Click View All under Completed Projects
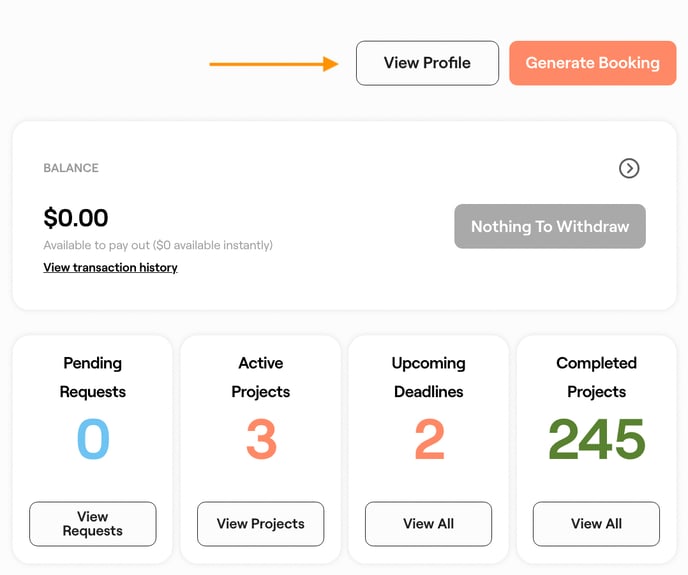 pyautogui.click(x=596, y=524)
